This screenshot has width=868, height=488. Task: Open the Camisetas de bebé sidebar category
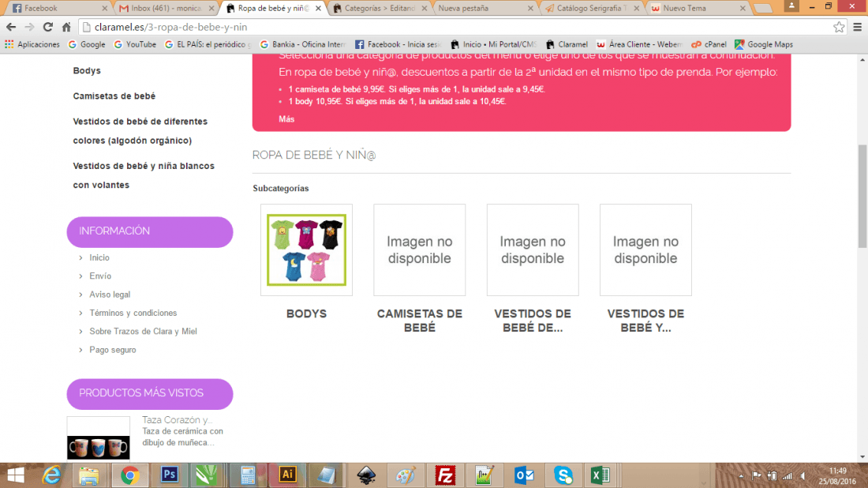[114, 96]
